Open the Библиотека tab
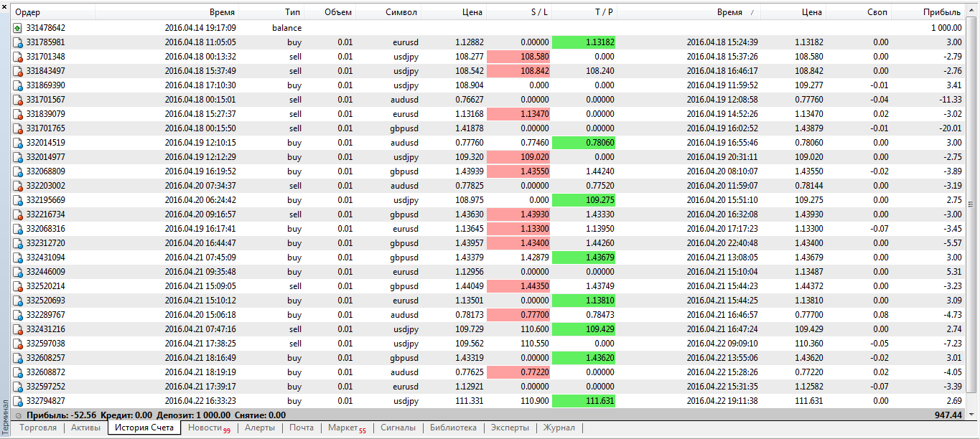The image size is (980, 439). (453, 428)
